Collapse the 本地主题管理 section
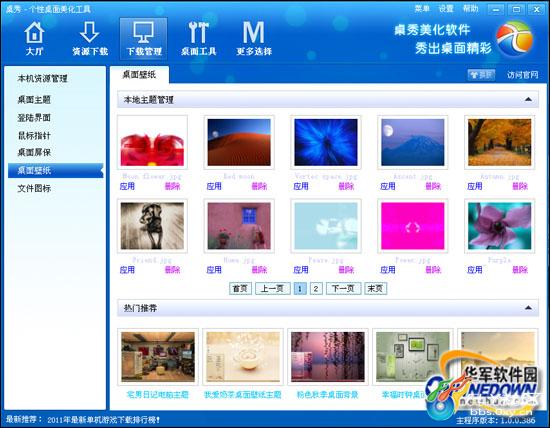The width and height of the screenshot is (550, 428). (528, 100)
